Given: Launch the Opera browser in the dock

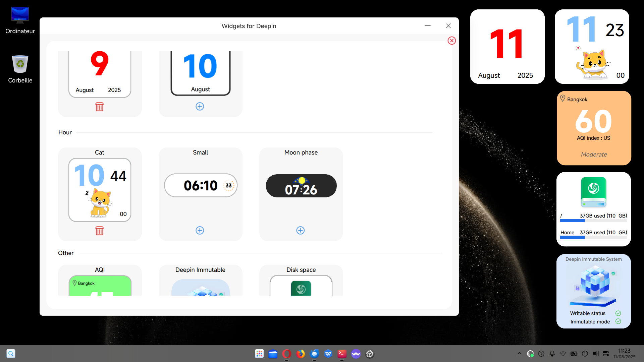Looking at the screenshot, I should pyautogui.click(x=286, y=354).
